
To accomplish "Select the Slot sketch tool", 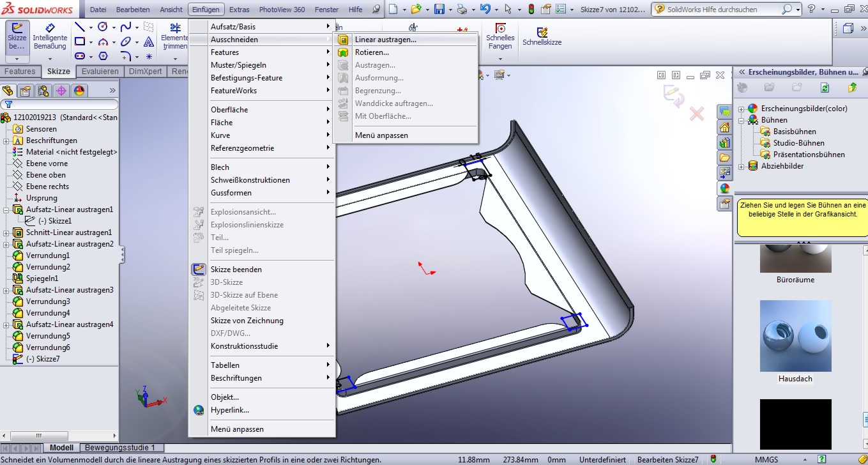I will click(80, 56).
